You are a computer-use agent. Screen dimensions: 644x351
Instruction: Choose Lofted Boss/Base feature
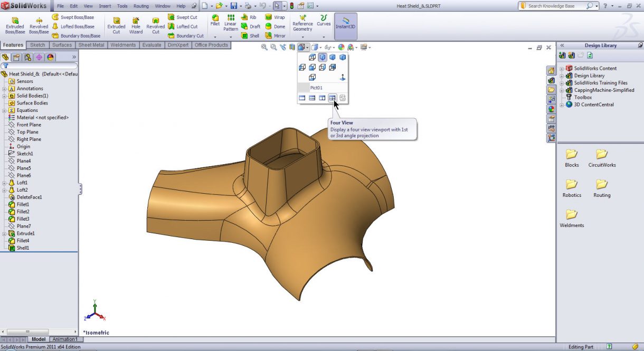coord(73,26)
